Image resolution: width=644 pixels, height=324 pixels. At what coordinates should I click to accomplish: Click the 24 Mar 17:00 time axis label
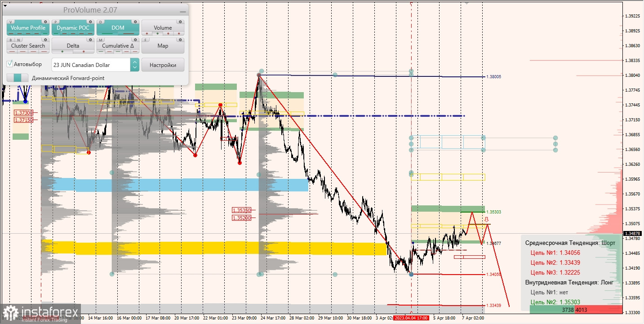coord(273,318)
